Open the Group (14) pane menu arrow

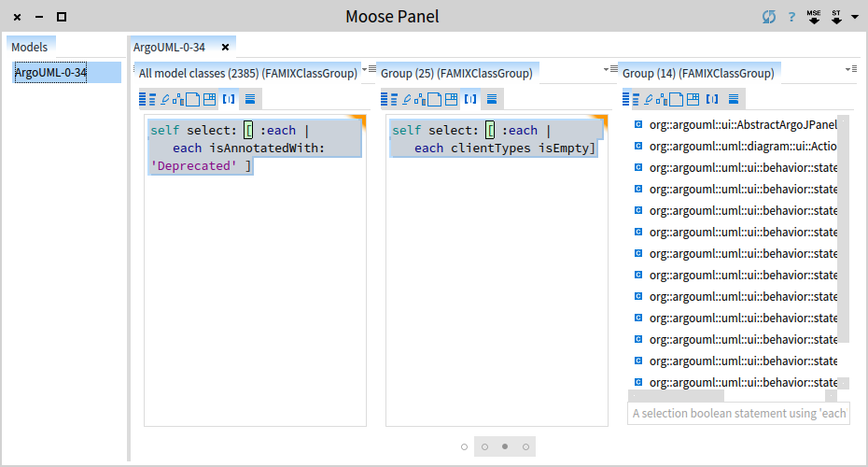pyautogui.click(x=849, y=69)
